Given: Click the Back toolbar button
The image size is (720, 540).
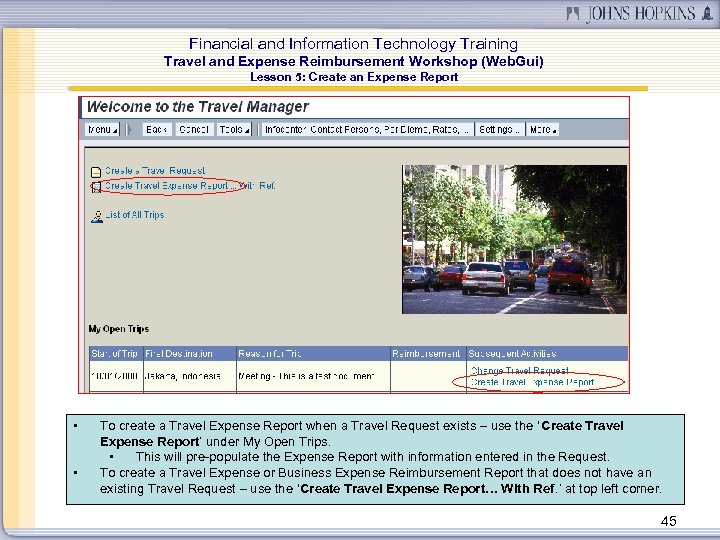Looking at the screenshot, I should point(157,130).
